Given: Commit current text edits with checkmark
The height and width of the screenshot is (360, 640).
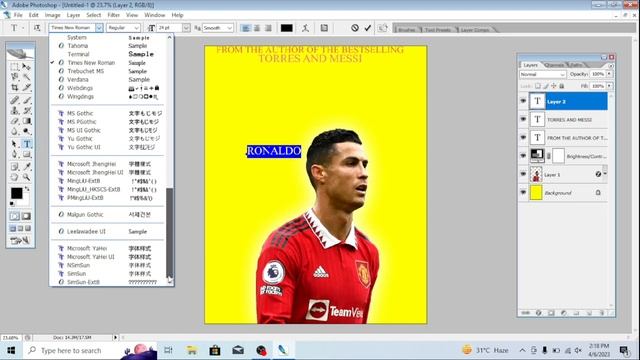Looking at the screenshot, I should (x=367, y=28).
